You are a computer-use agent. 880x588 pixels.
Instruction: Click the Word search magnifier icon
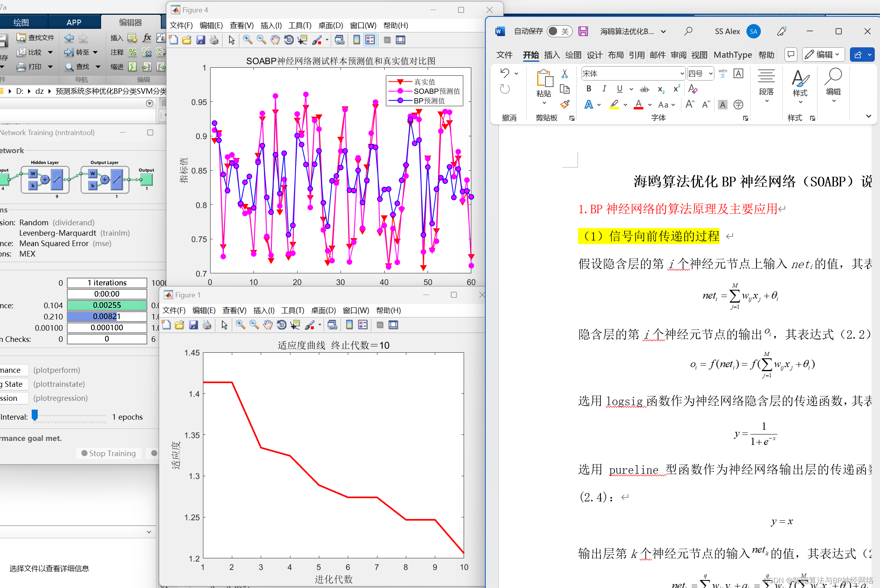tap(688, 31)
